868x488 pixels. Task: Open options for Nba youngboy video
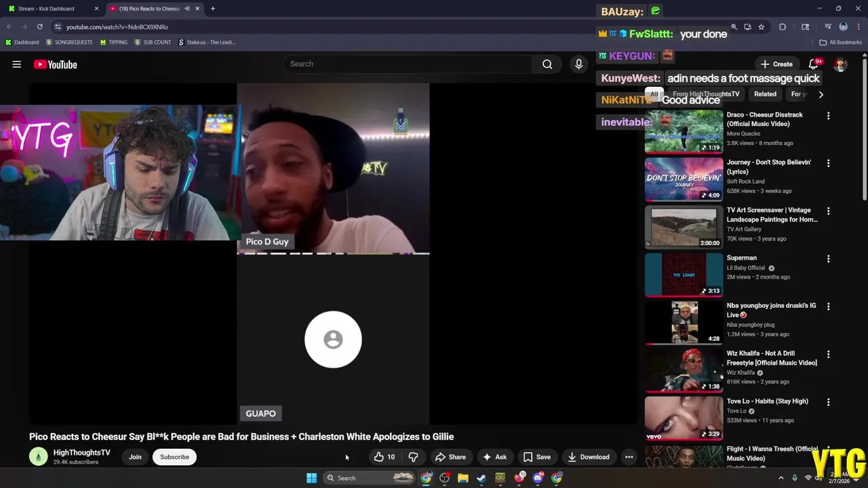[x=828, y=306]
